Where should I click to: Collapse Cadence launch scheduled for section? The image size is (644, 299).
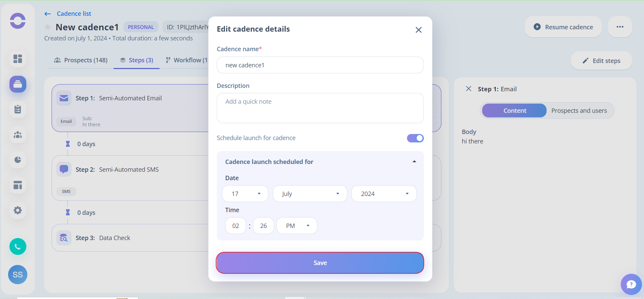click(x=414, y=162)
